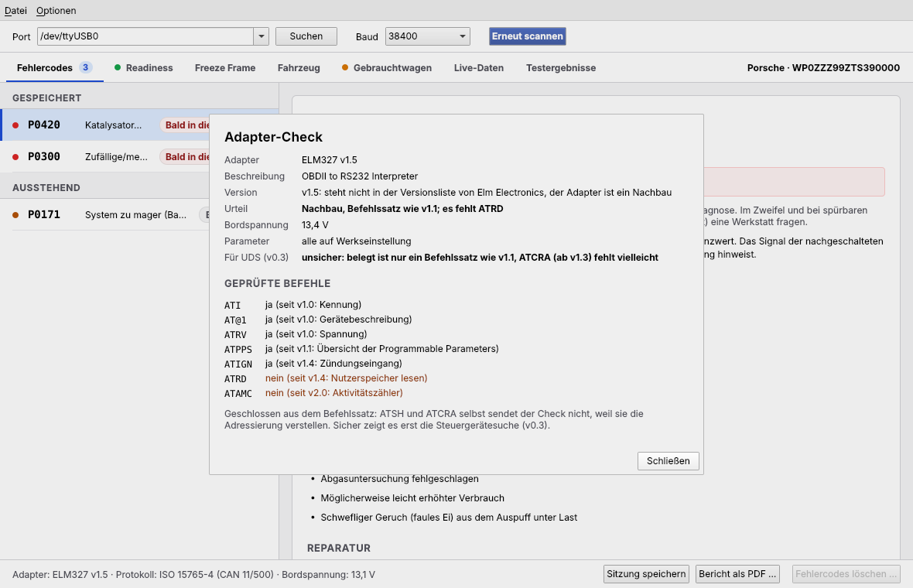The width and height of the screenshot is (913, 588).
Task: Click the Adapter-Check dialog title
Action: [x=274, y=137]
